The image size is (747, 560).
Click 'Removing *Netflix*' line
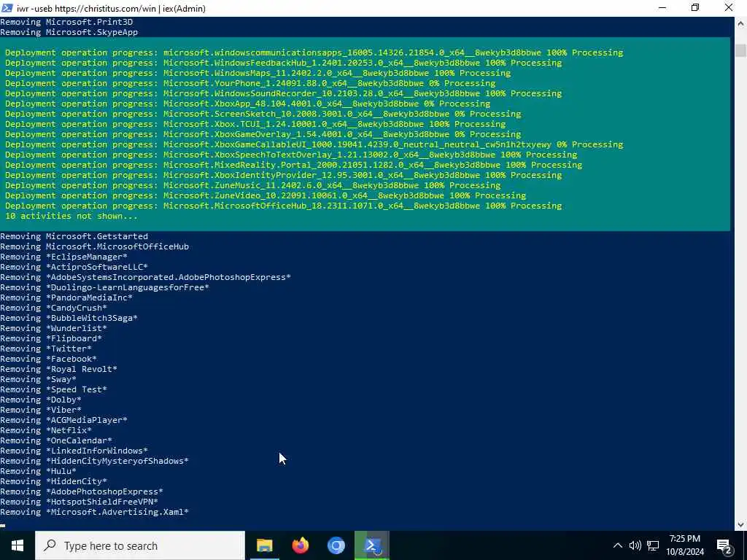46,430
